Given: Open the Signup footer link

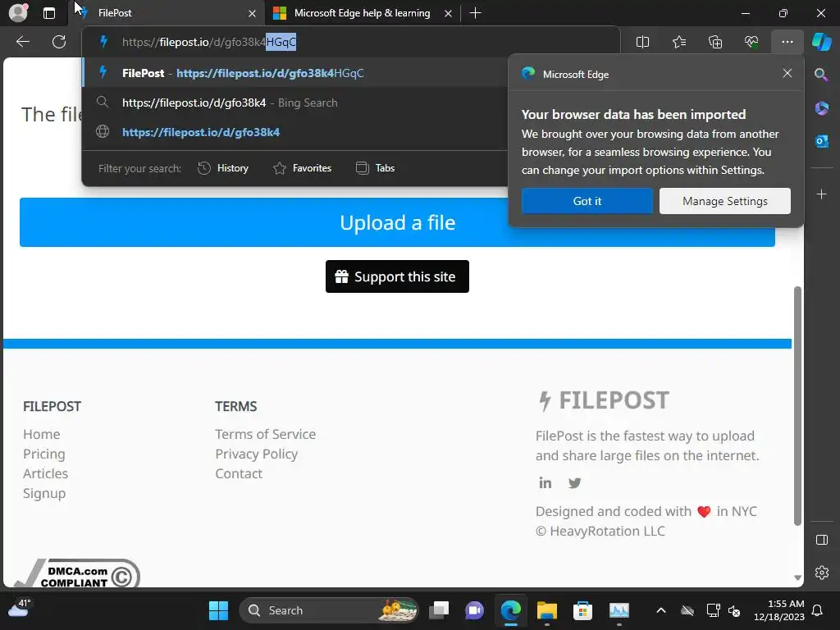Looking at the screenshot, I should pos(44,493).
